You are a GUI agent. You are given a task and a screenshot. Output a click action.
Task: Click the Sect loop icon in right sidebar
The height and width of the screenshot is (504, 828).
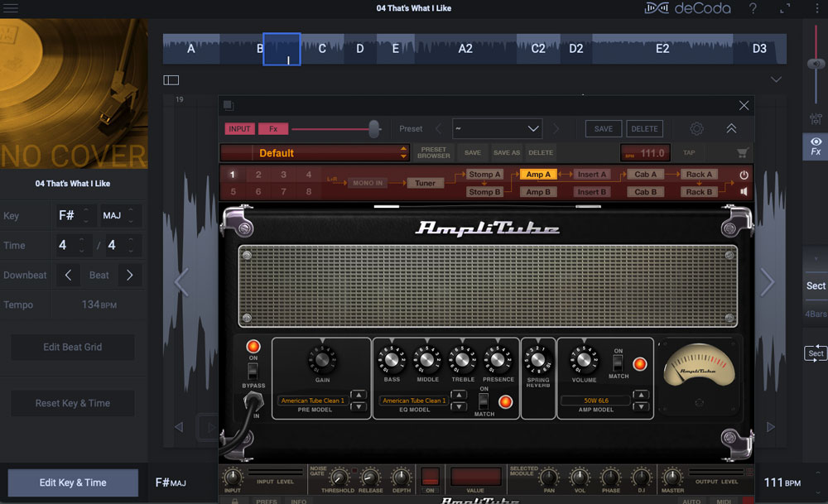pyautogui.click(x=816, y=353)
